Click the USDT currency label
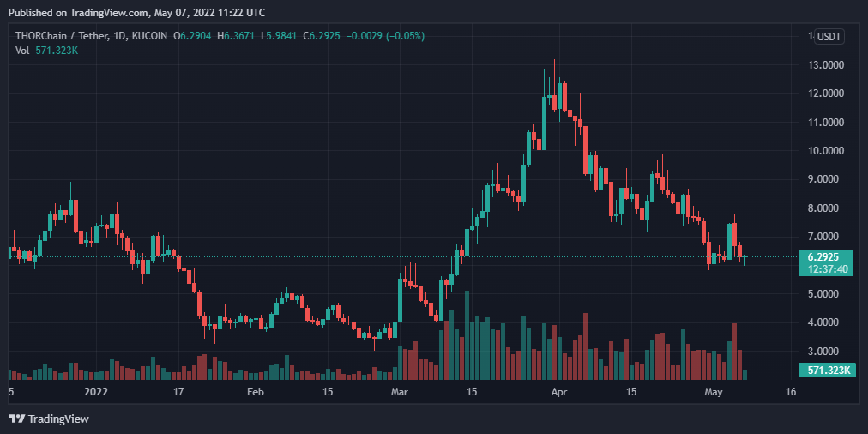 point(829,37)
